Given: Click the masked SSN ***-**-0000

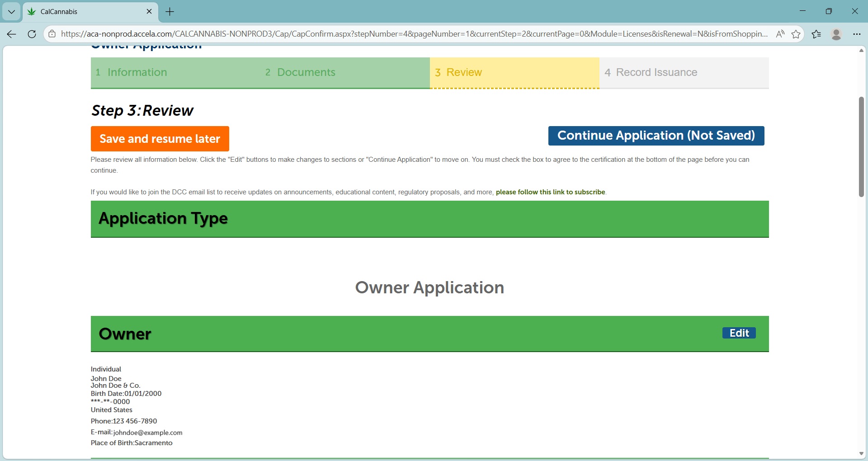Looking at the screenshot, I should coord(110,402).
